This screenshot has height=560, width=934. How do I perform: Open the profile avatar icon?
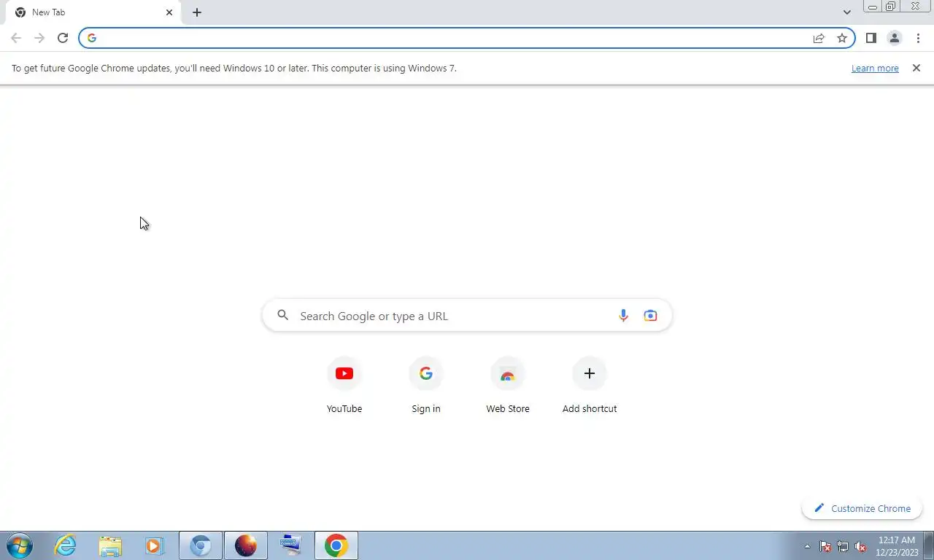(x=895, y=38)
